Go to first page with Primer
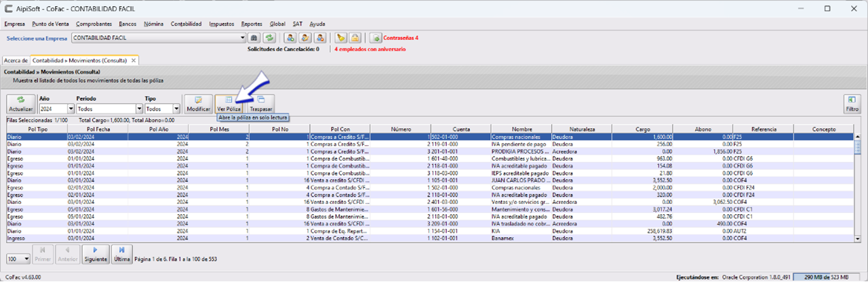This screenshot has width=868, height=282. (43, 254)
